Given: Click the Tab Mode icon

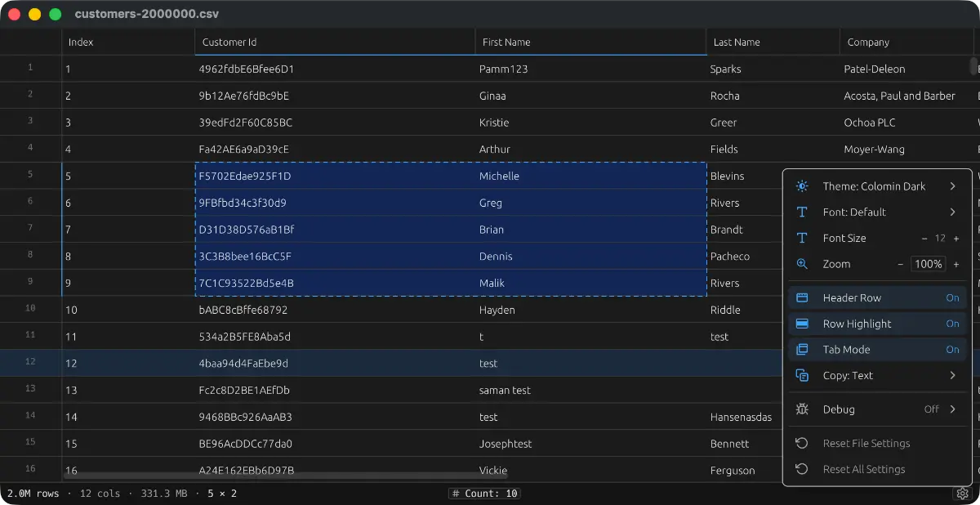Looking at the screenshot, I should [802, 349].
